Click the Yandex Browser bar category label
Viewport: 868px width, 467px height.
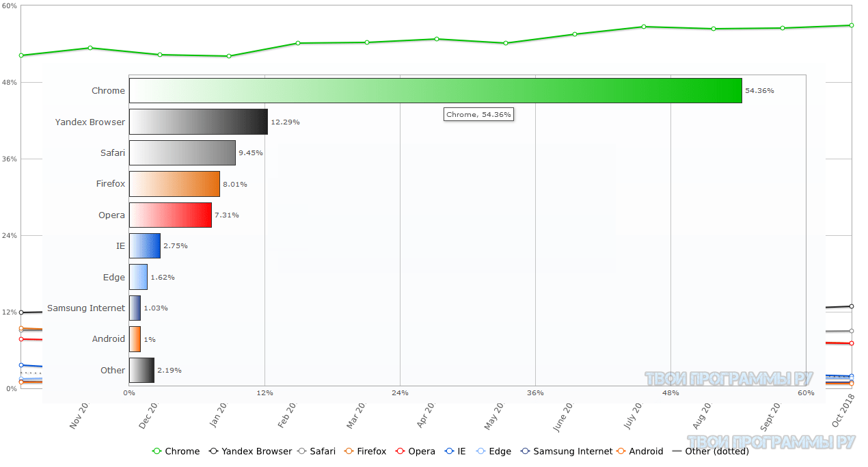(x=90, y=122)
